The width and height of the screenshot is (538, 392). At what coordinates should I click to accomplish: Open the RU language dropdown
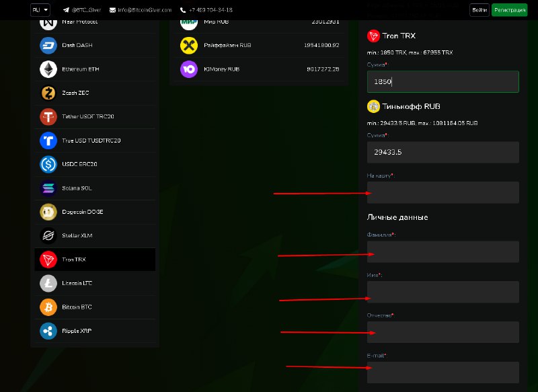(40, 10)
